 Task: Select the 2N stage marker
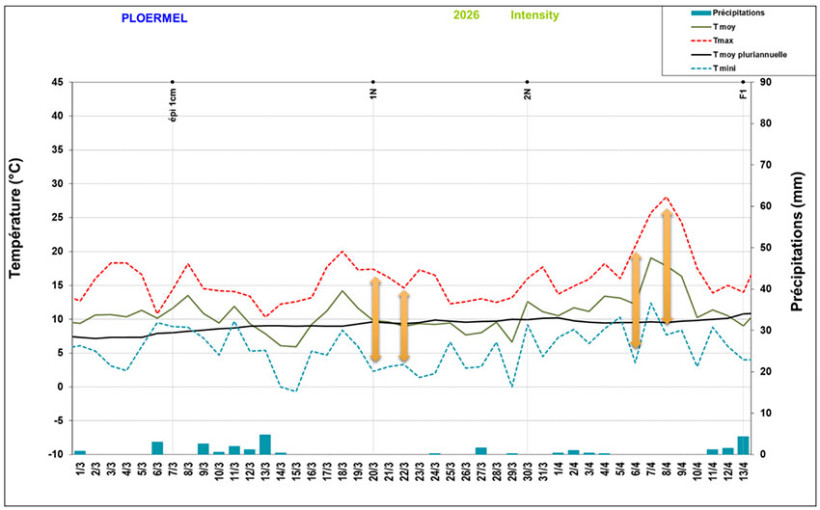tap(527, 93)
